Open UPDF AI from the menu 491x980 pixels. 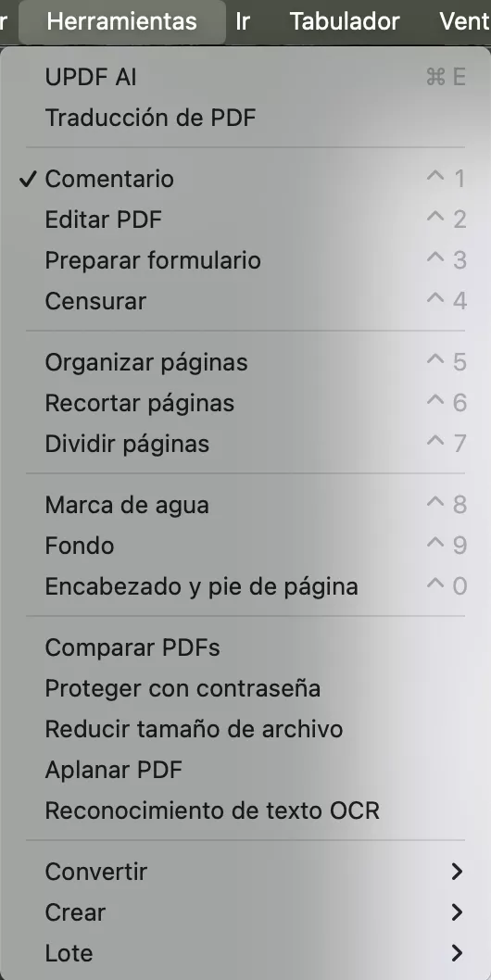(245, 78)
